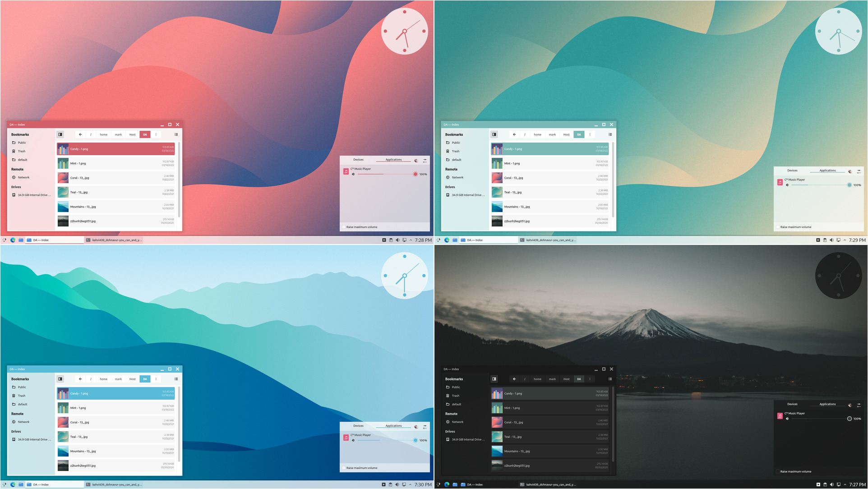Go back in the teal Index file manager

tap(514, 134)
